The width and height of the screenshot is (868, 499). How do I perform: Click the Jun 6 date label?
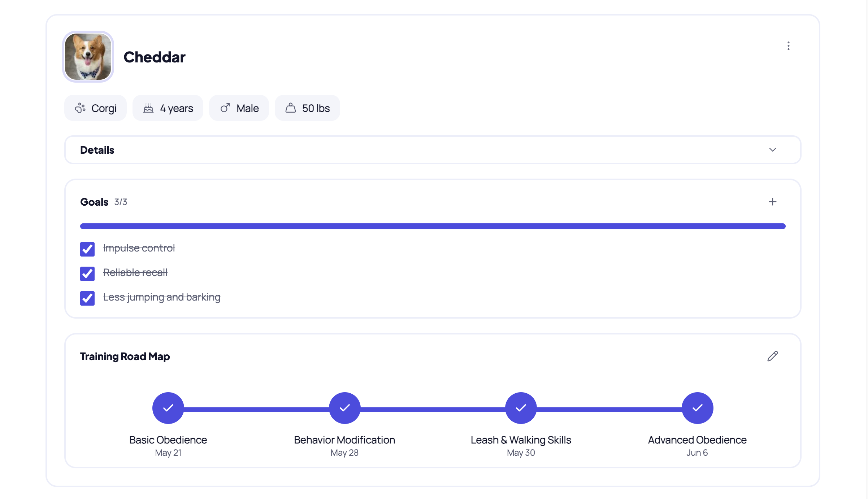click(697, 453)
